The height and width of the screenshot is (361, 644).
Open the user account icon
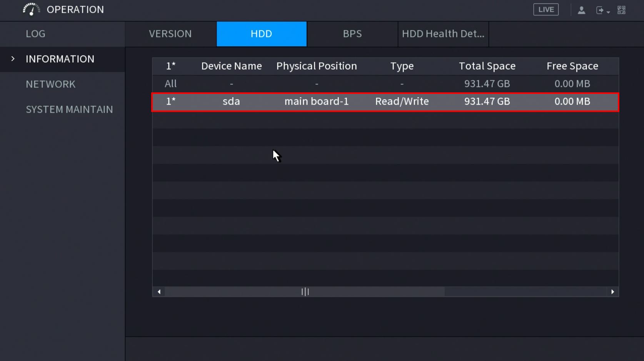coord(581,10)
